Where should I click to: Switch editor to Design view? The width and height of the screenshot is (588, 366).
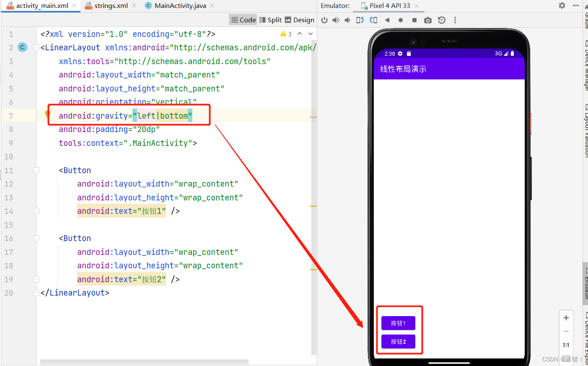[300, 20]
